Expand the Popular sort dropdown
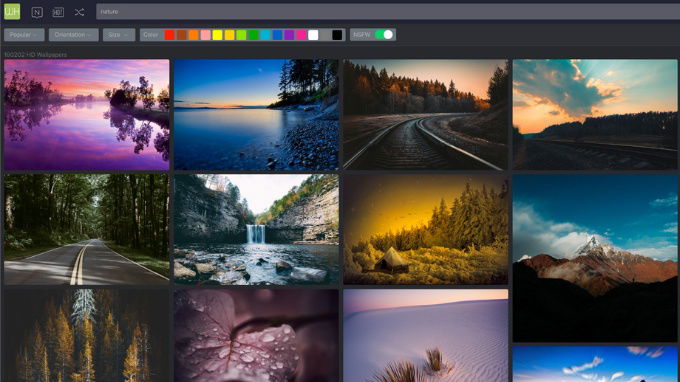The image size is (680, 382). click(x=24, y=35)
